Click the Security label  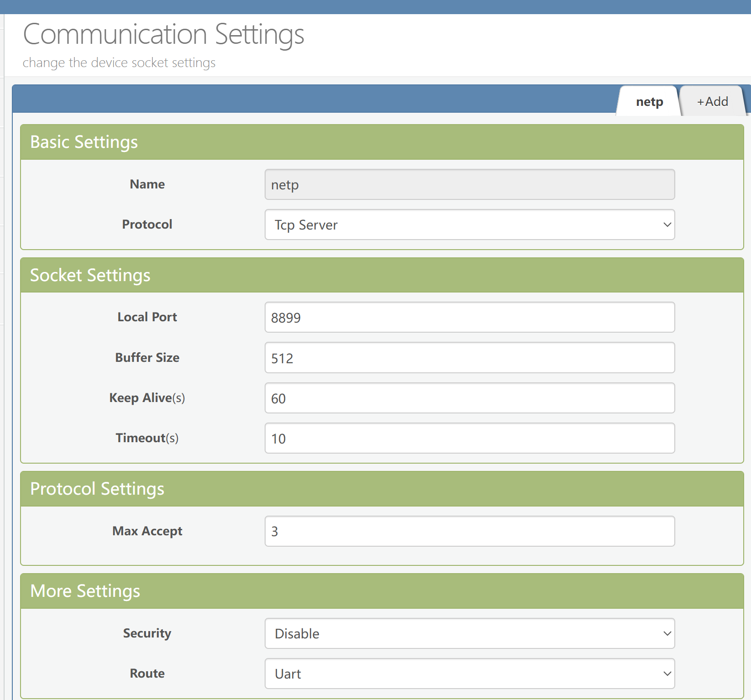[147, 633]
